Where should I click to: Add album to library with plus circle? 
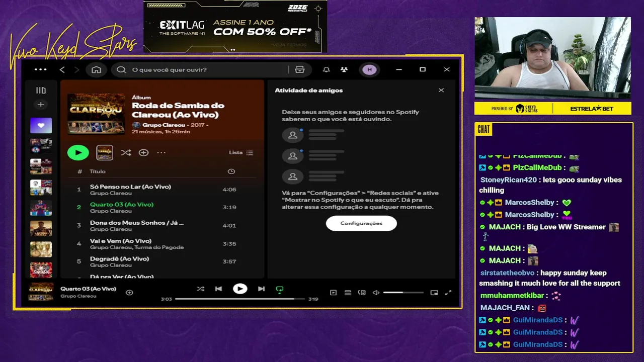[143, 152]
